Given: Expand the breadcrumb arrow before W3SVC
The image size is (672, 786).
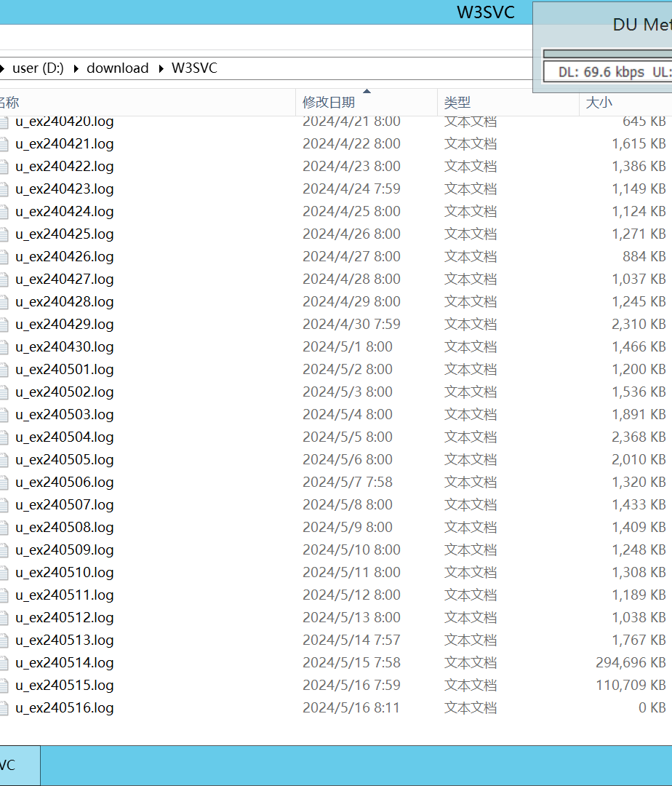Looking at the screenshot, I should point(161,68).
